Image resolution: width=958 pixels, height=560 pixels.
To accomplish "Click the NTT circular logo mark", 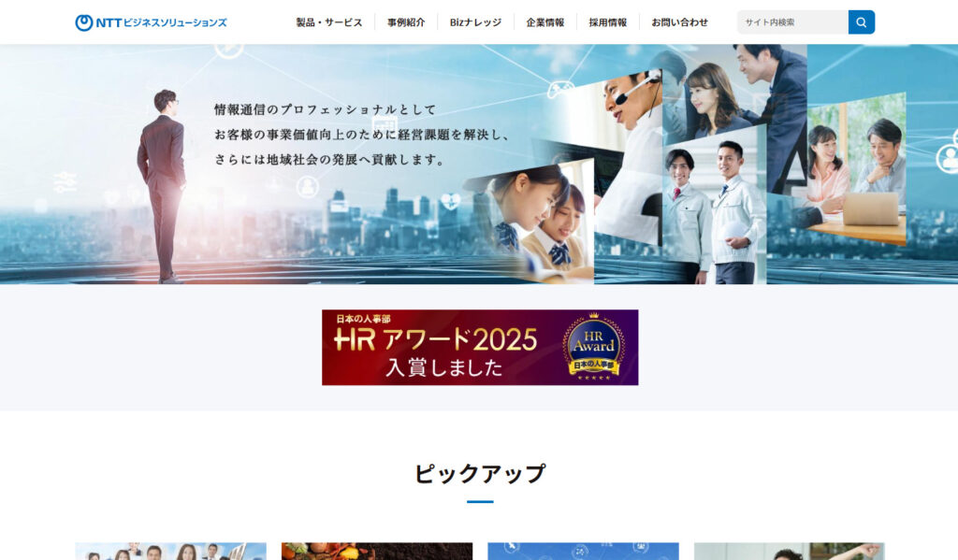I will (82, 21).
